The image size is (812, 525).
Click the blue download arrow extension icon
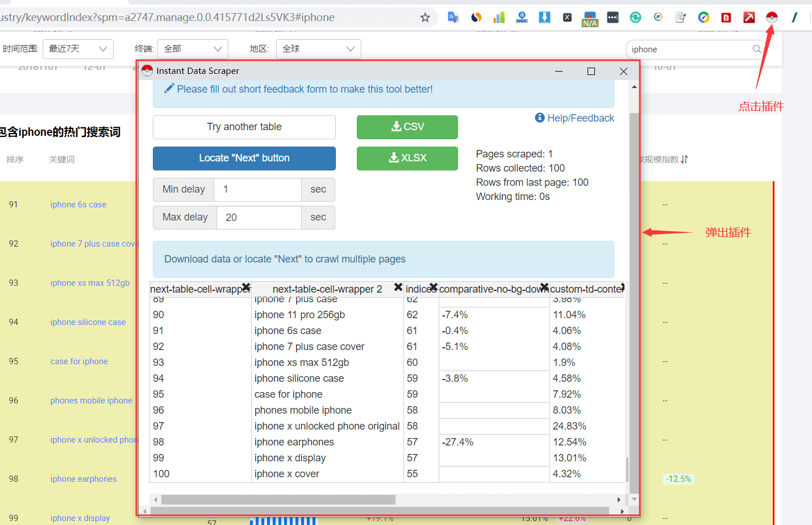tap(544, 18)
